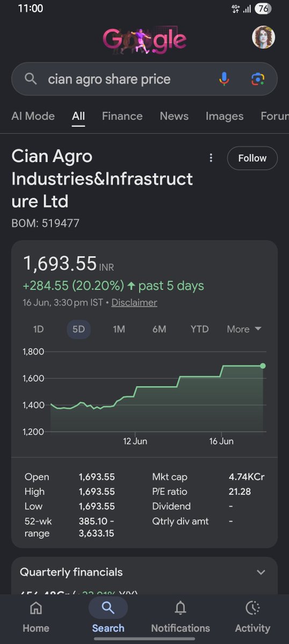Open Activity in bottom navigation
This screenshot has height=644, width=289.
click(252, 617)
